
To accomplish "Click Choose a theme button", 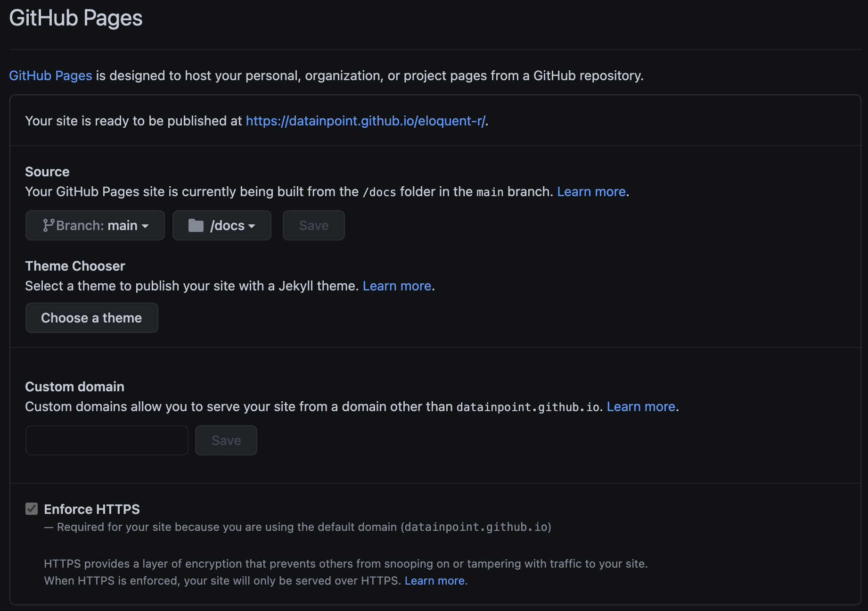I will click(92, 318).
